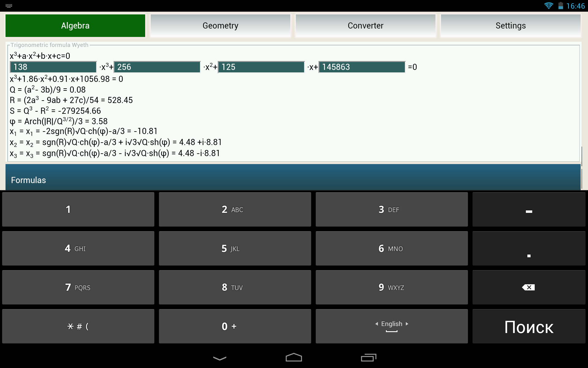Viewport: 588px width, 368px height.
Task: Open the Settings tab
Action: click(x=511, y=26)
